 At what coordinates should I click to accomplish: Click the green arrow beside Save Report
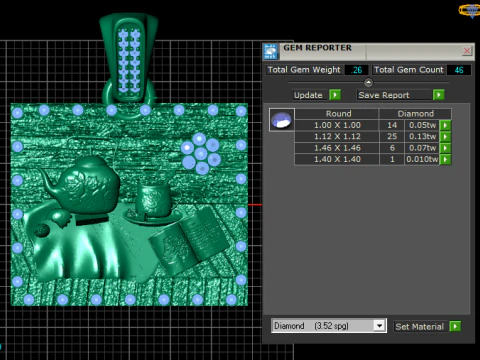439,95
